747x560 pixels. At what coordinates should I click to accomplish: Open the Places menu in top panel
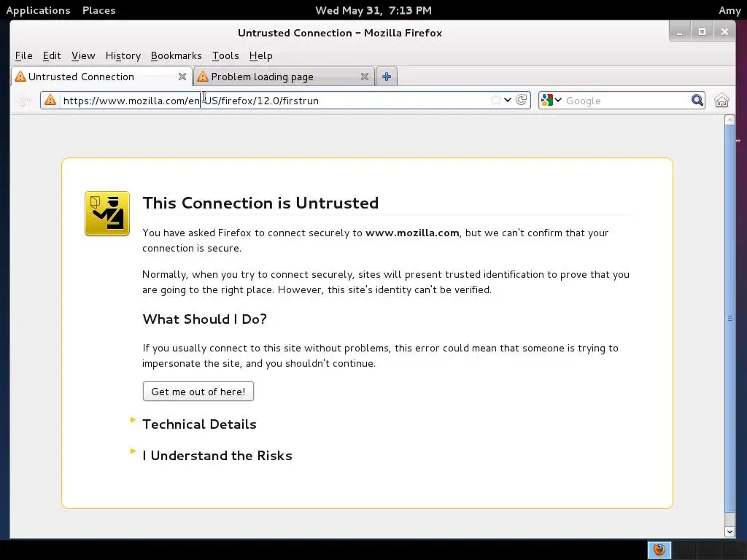[99, 10]
